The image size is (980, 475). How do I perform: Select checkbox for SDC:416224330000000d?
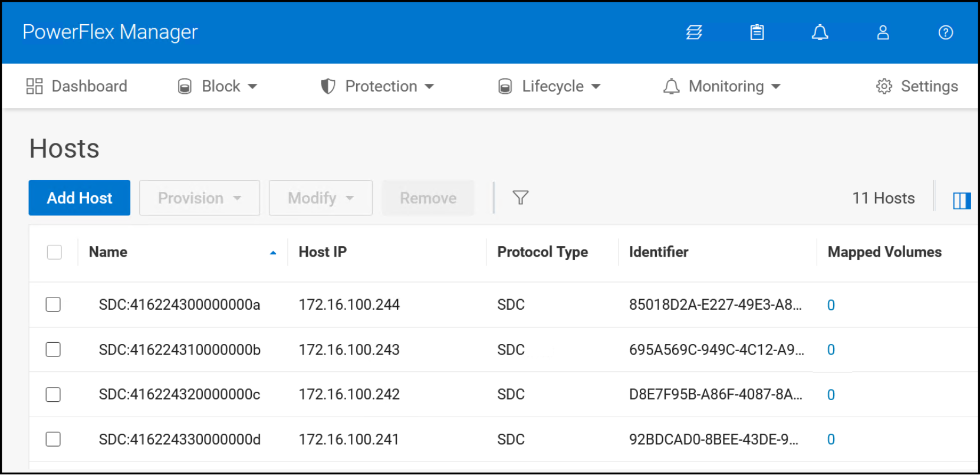[x=53, y=439]
